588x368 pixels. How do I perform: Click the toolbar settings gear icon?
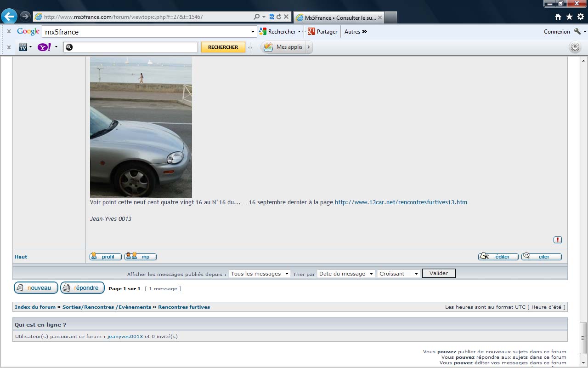[x=575, y=47]
